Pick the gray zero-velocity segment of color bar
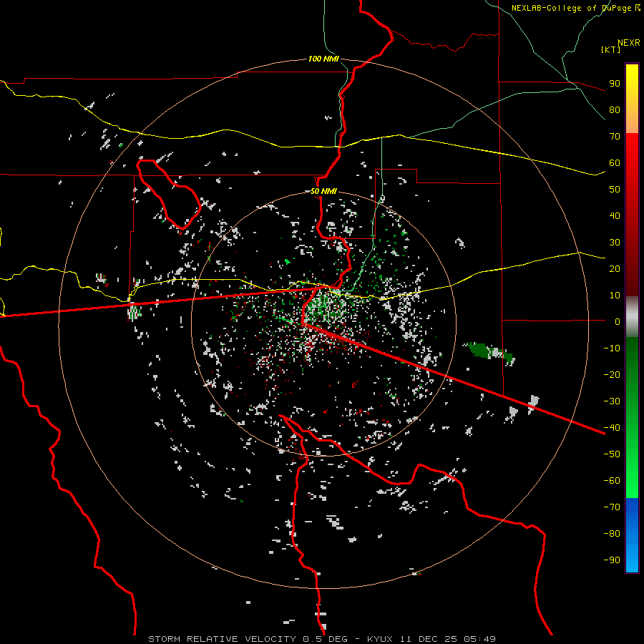644x644 pixels. (x=632, y=317)
